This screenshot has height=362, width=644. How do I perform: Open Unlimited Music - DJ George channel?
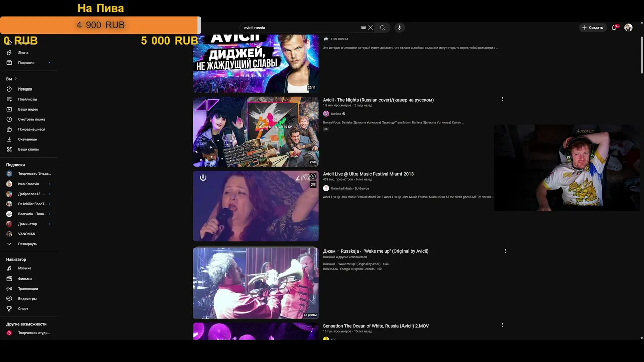click(350, 188)
